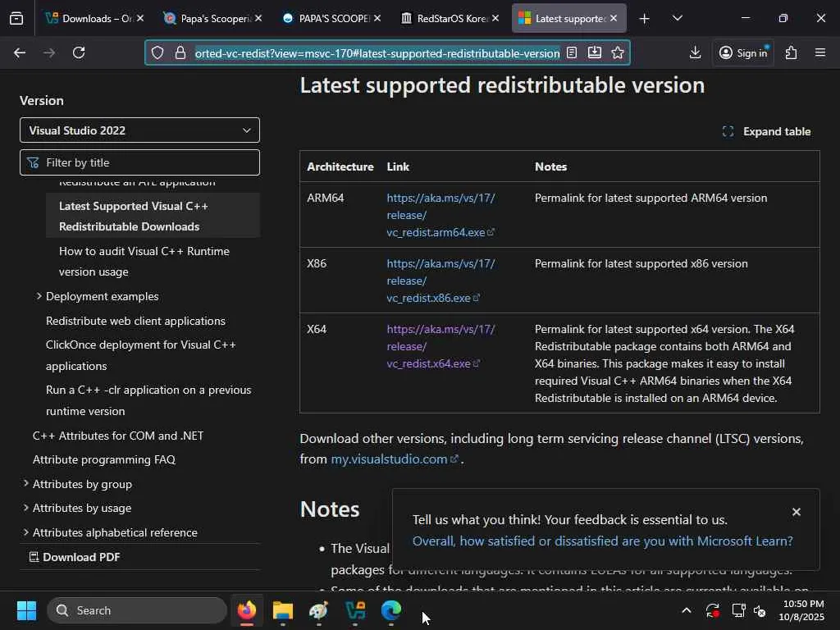Expand Attributes by group
The image size is (840, 630).
point(82,484)
